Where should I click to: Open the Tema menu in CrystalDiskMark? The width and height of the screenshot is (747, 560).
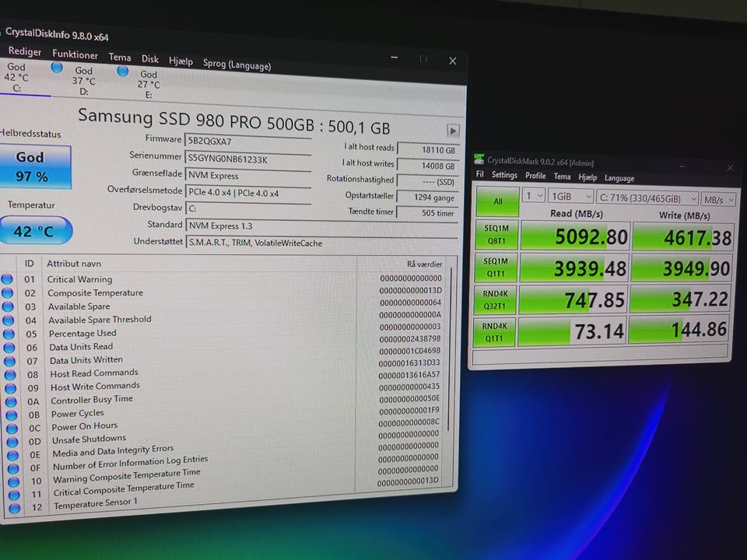point(562,177)
